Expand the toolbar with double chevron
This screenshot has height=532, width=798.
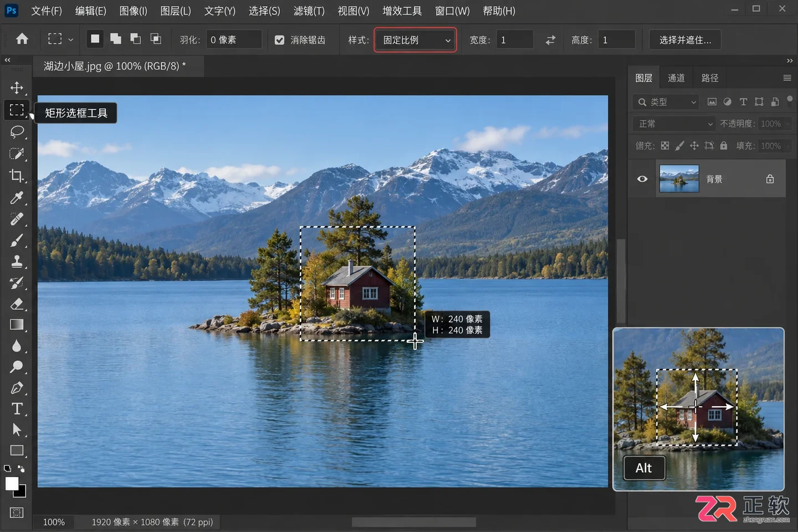pyautogui.click(x=7, y=60)
